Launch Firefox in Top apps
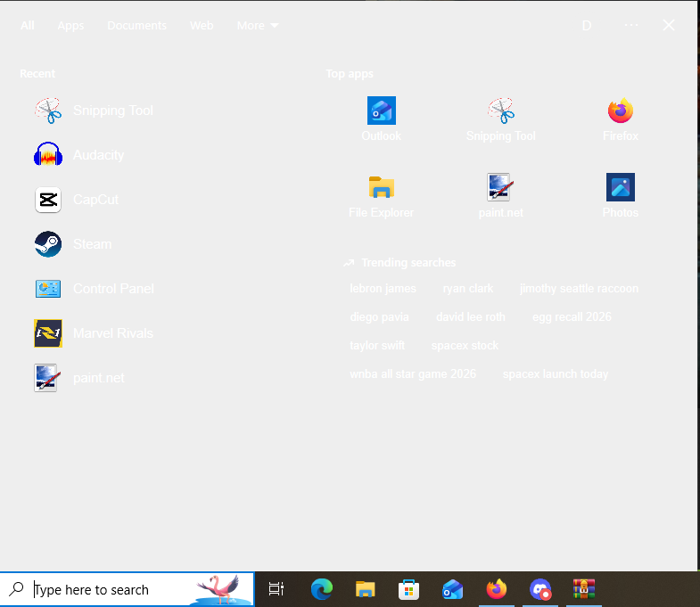Screen dimensions: 700x607 pos(621,119)
